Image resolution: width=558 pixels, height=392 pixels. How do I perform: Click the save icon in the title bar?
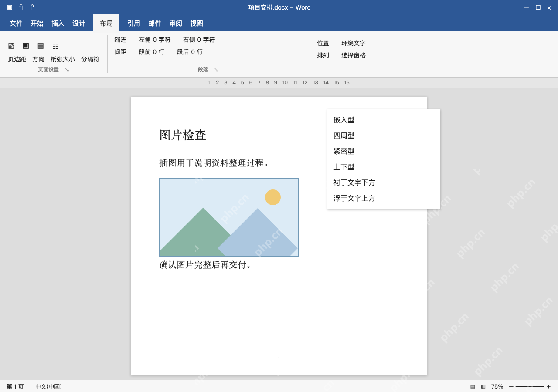tap(10, 7)
